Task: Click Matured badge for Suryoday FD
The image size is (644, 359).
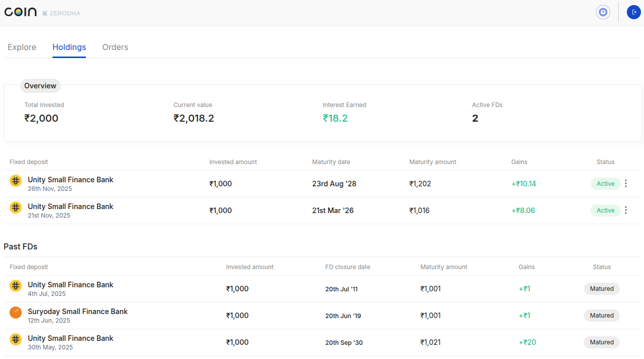Action: tap(602, 316)
